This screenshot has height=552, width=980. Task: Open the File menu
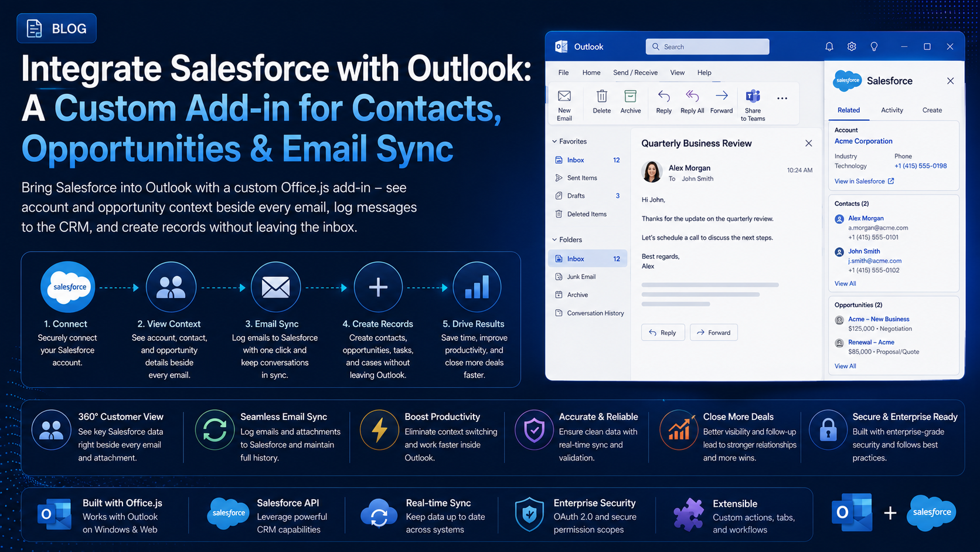tap(563, 73)
